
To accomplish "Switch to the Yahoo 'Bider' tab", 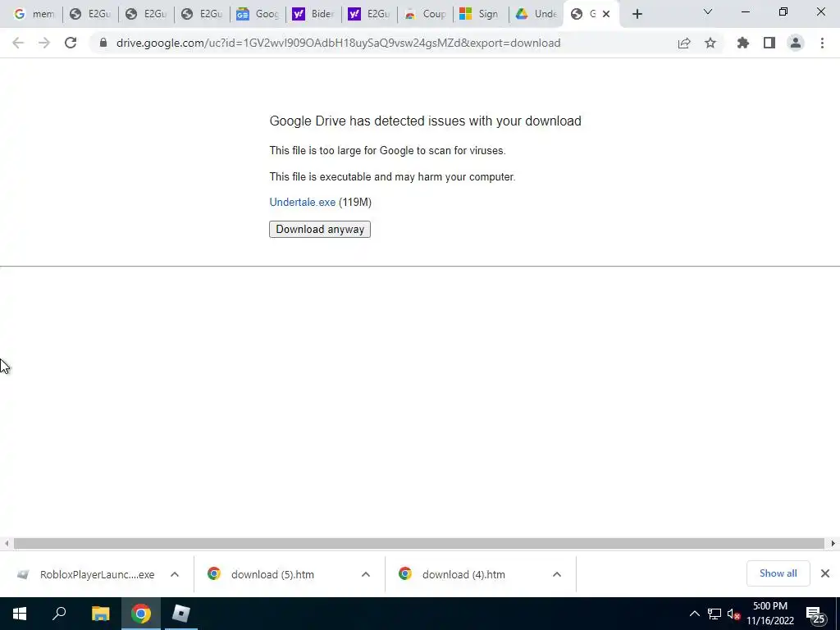I will [x=313, y=15].
